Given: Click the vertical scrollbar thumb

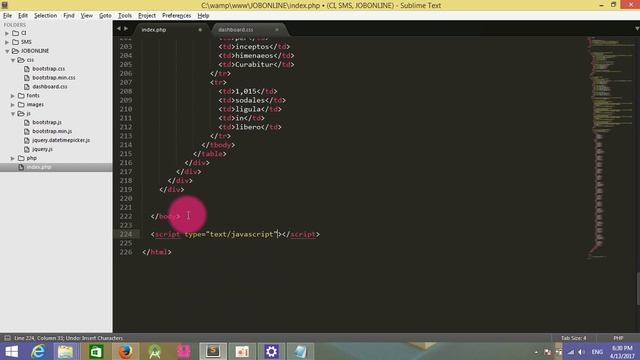Looking at the screenshot, I should (x=638, y=288).
